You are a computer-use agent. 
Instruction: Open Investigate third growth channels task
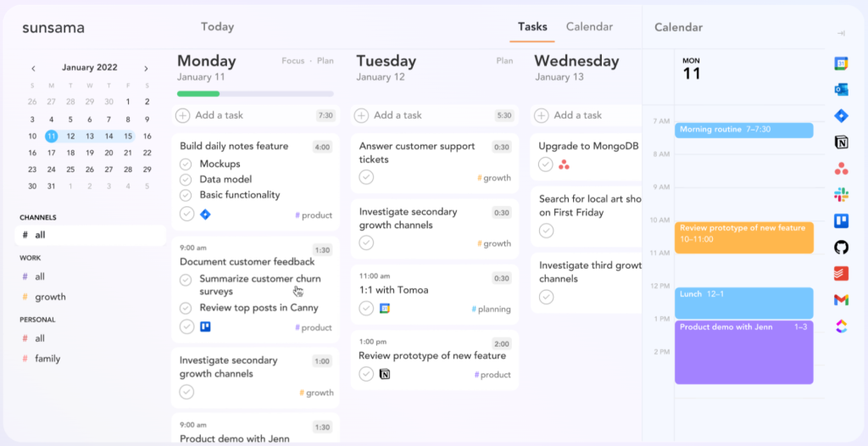(587, 282)
